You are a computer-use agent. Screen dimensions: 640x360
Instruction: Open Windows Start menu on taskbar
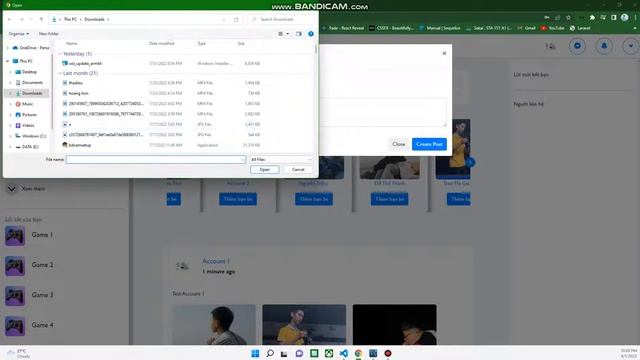coord(255,353)
